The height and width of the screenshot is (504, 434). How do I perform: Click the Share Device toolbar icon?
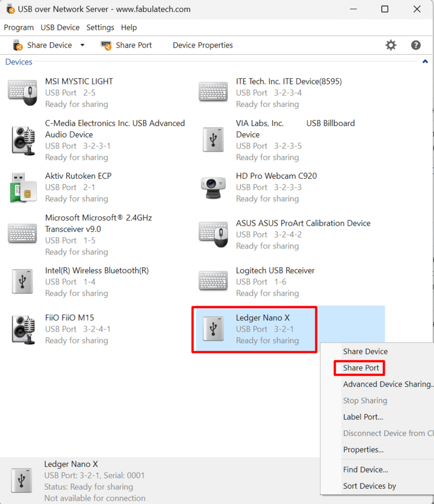pyautogui.click(x=18, y=45)
